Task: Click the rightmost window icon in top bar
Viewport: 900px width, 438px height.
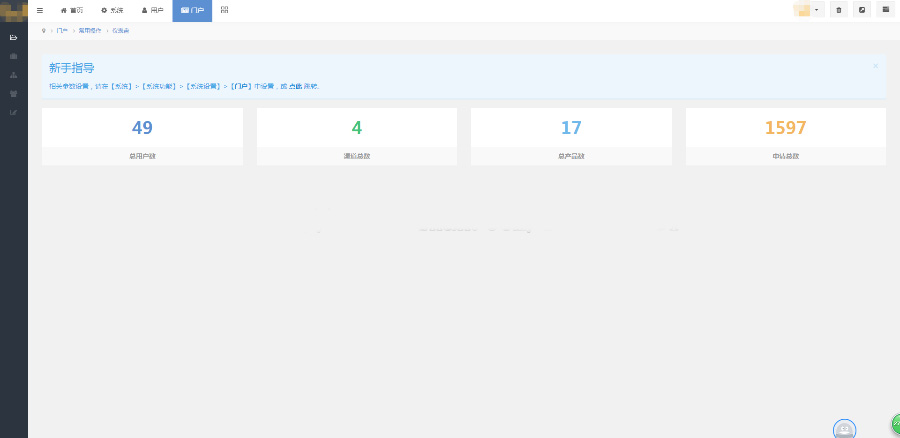Action: pyautogui.click(x=886, y=10)
